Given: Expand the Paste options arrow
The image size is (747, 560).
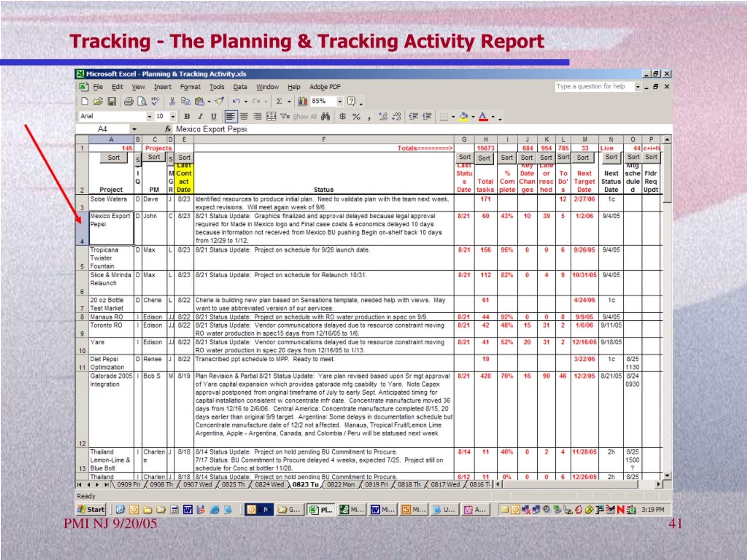Looking at the screenshot, I should (x=210, y=101).
